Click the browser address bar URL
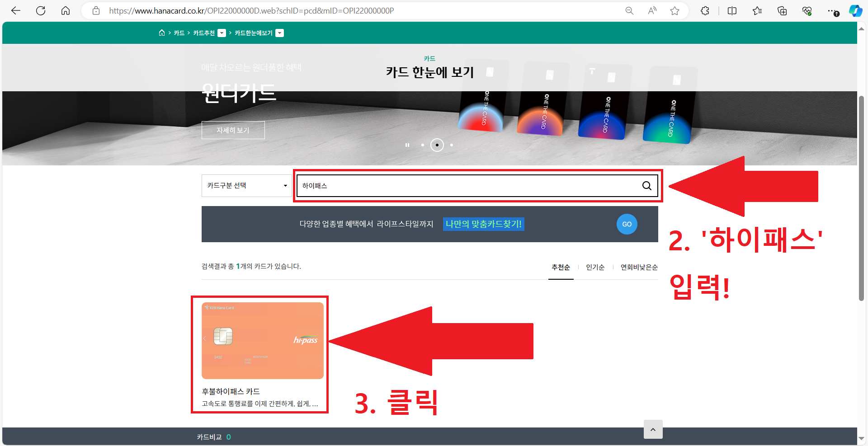The width and height of the screenshot is (868, 446). pyautogui.click(x=251, y=11)
